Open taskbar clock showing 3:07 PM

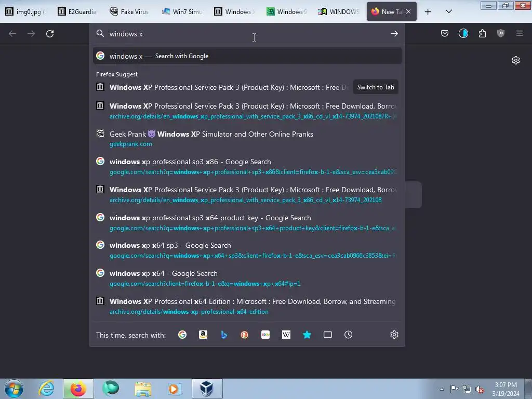click(x=506, y=389)
